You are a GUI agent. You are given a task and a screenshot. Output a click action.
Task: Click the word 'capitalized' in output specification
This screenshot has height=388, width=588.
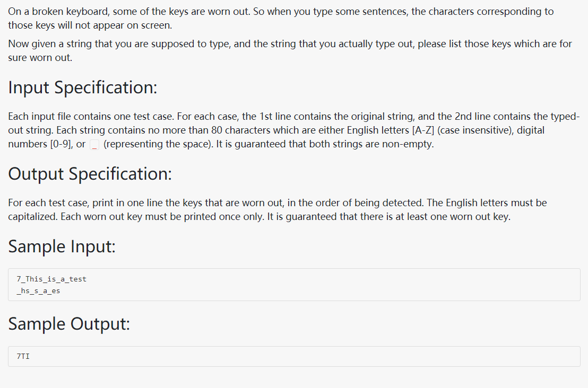32,217
